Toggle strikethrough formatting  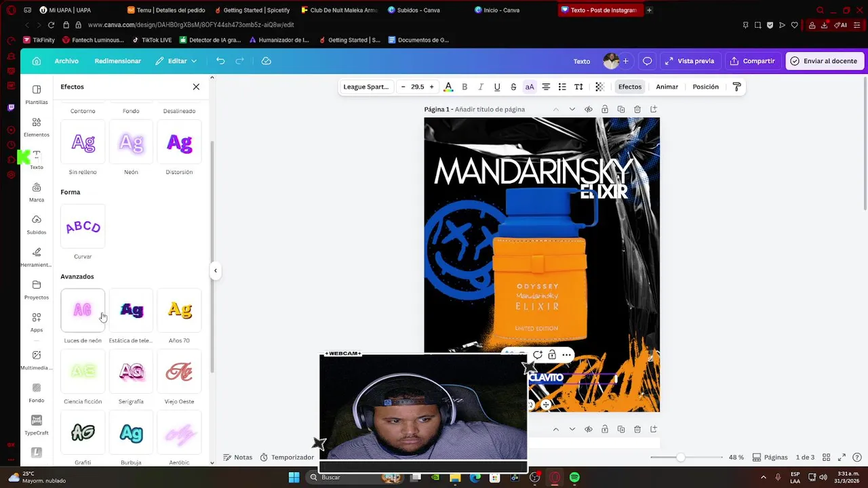pyautogui.click(x=513, y=87)
